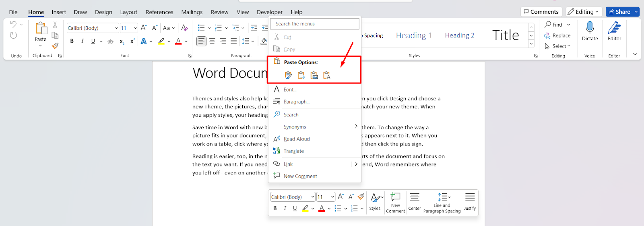Image resolution: width=644 pixels, height=226 pixels.
Task: Open the Layout ribbon tab
Action: [x=128, y=12]
